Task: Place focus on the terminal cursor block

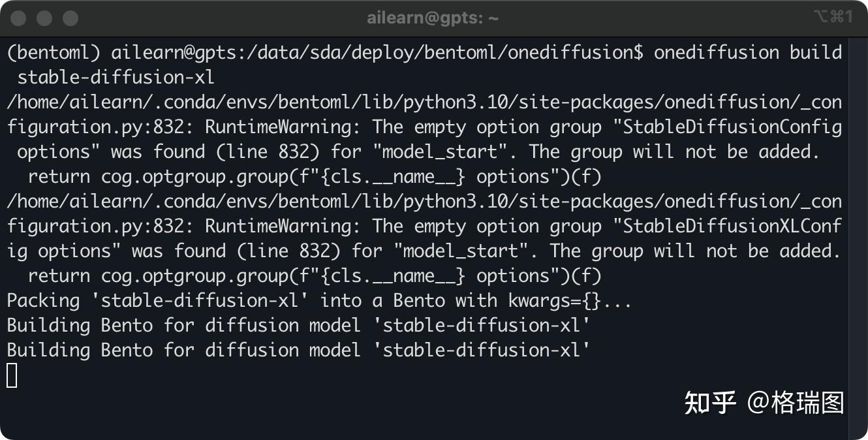Action: (12, 375)
